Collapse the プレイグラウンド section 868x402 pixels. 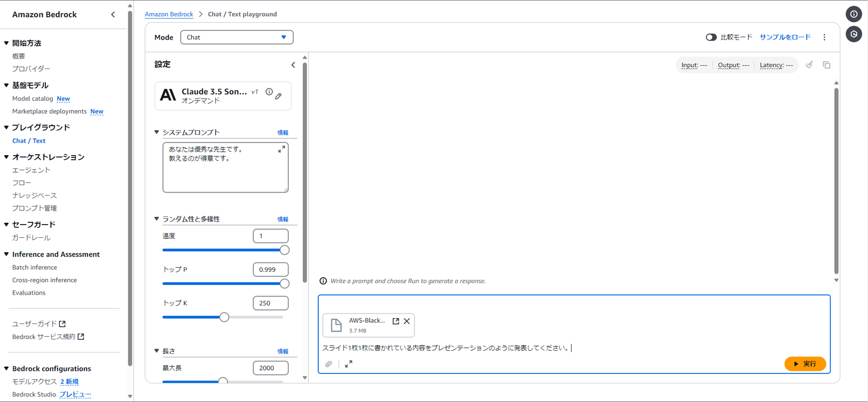click(7, 127)
